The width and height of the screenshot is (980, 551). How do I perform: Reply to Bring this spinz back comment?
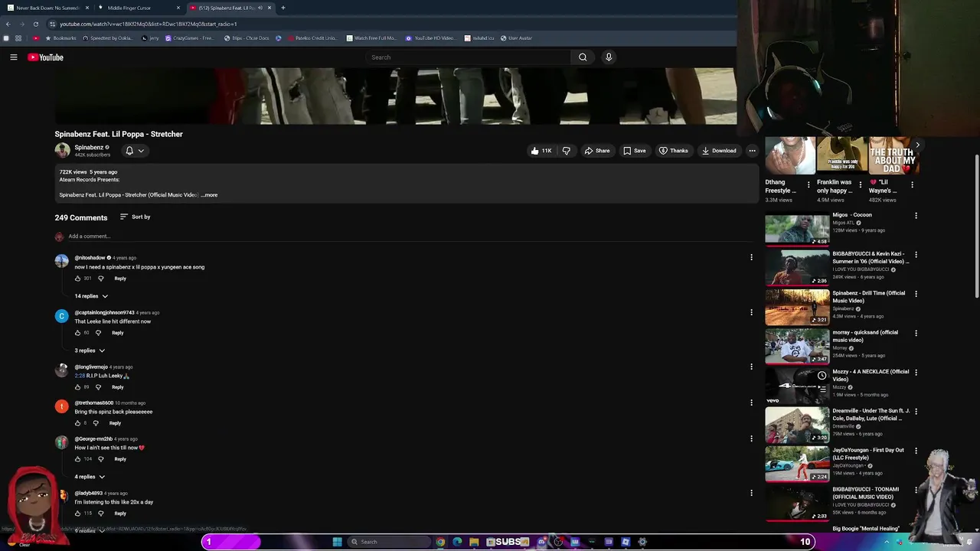pos(115,423)
